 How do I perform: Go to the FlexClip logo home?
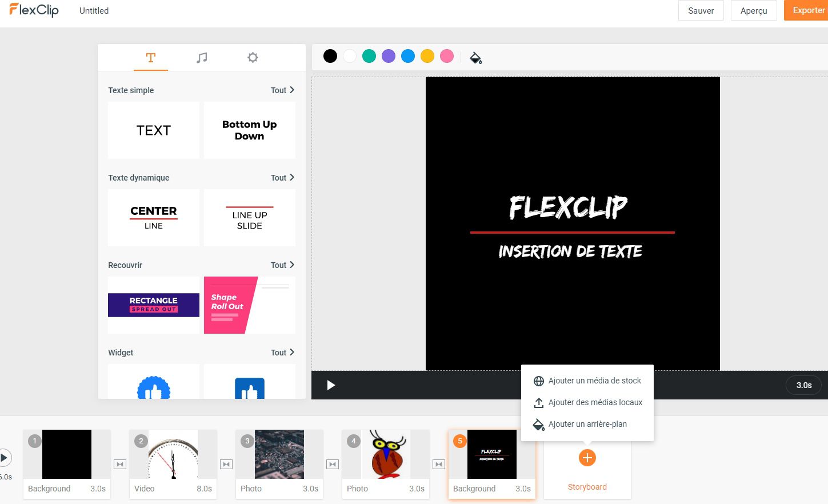[34, 10]
